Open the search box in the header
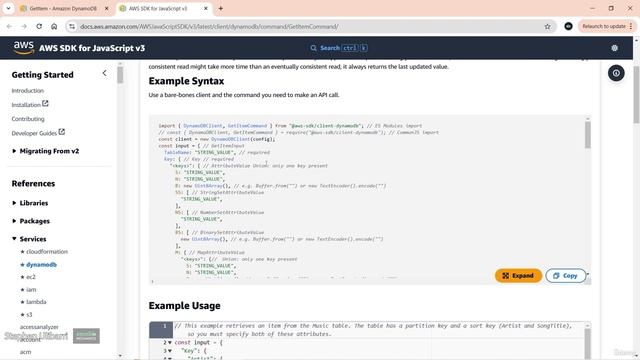Screen dimensions: 640x360 [x=338, y=48]
